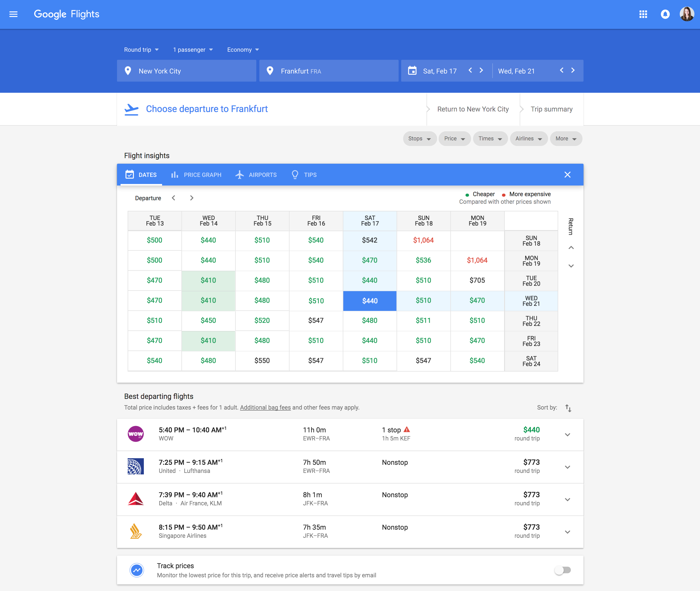The height and width of the screenshot is (591, 700).
Task: Close the Flight insights panel
Action: [568, 175]
